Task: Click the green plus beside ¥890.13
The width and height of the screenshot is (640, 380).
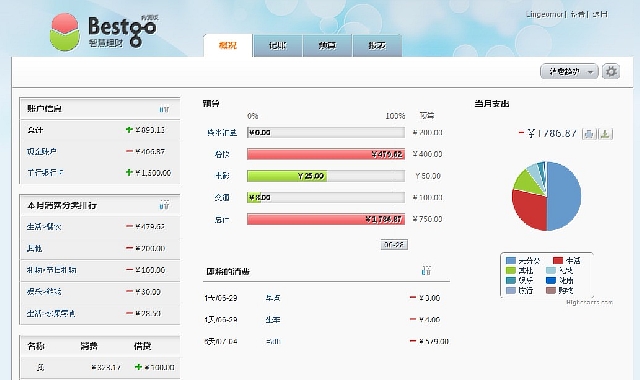Action: point(129,130)
